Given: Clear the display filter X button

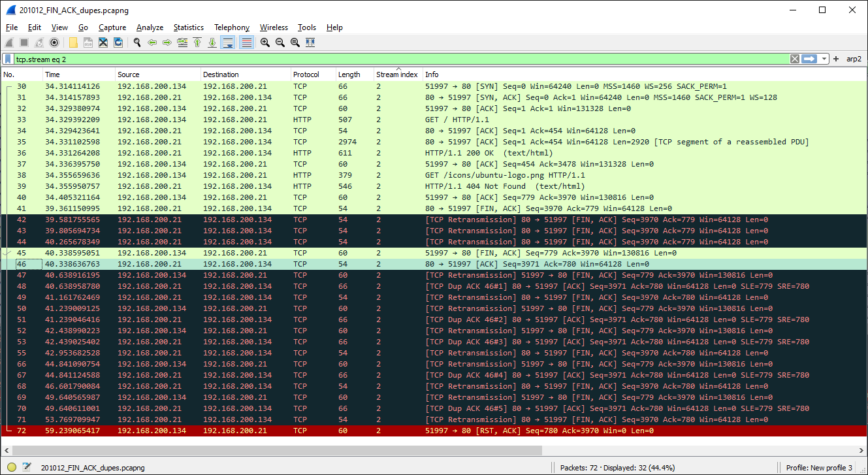Looking at the screenshot, I should [795, 59].
